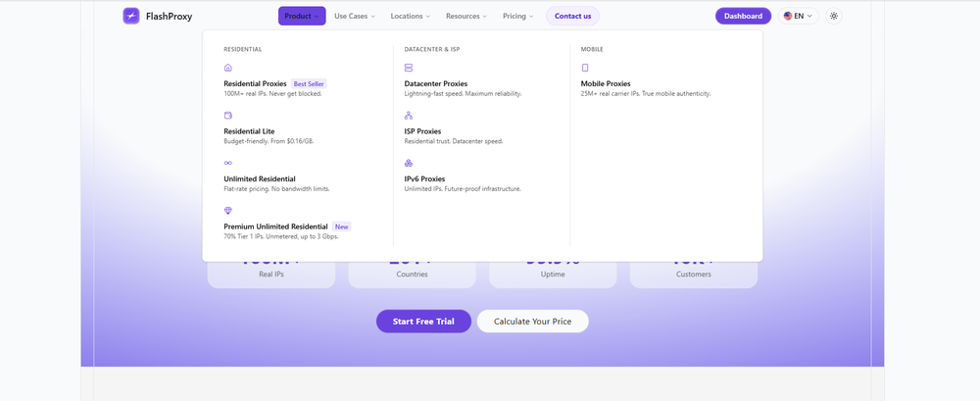Click the New badge

coord(342,226)
